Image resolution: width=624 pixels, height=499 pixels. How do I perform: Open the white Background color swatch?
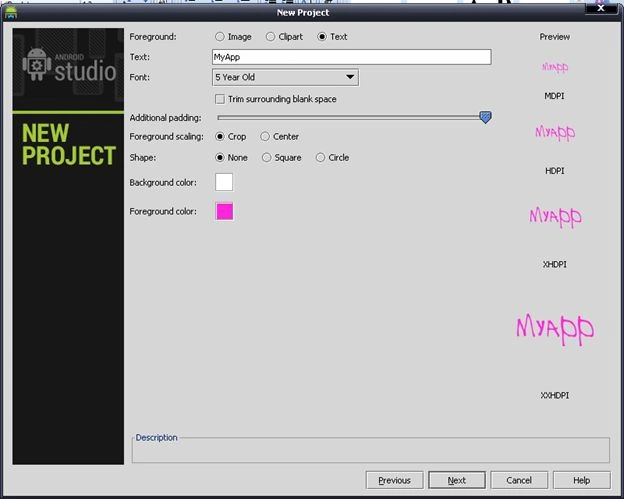(x=224, y=182)
